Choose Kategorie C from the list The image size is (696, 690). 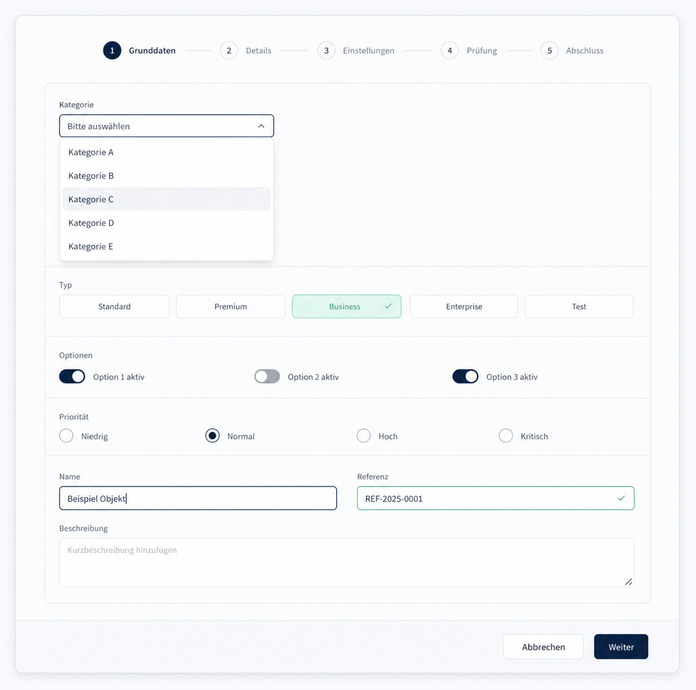coord(166,199)
